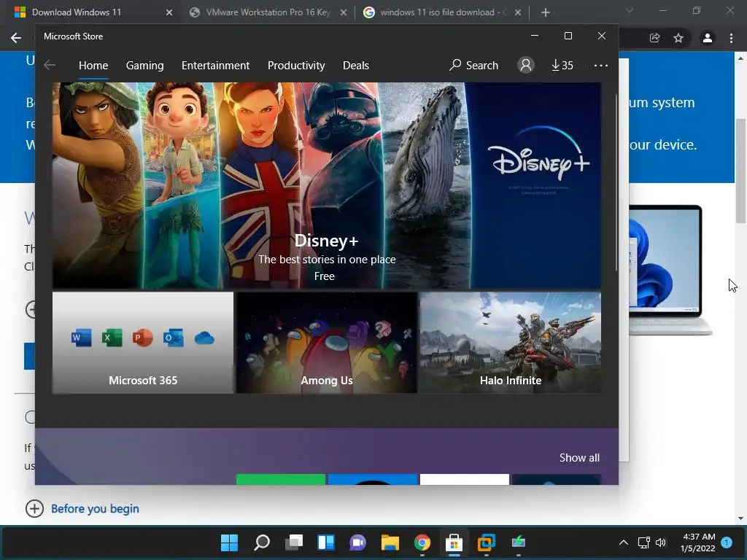Open the volume tray icon

coord(661,542)
